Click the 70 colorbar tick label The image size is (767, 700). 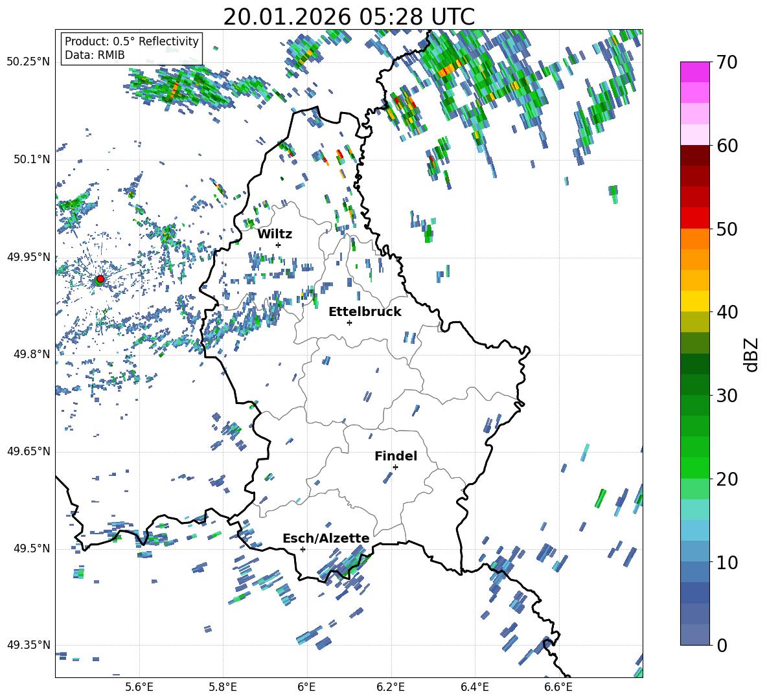727,63
